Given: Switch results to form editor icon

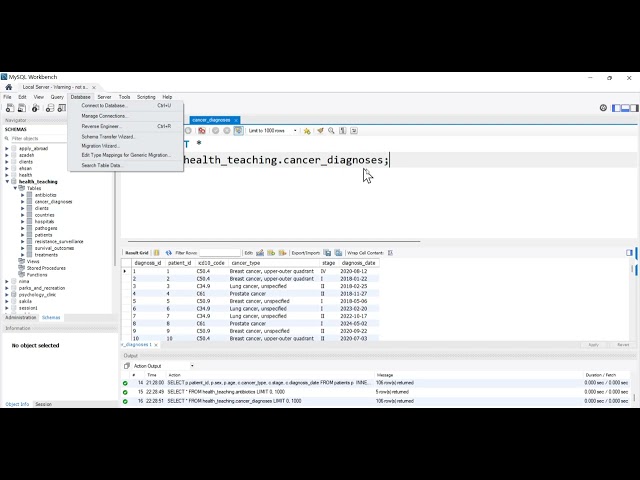Looking at the screenshot, I should pyautogui.click(x=157, y=253).
